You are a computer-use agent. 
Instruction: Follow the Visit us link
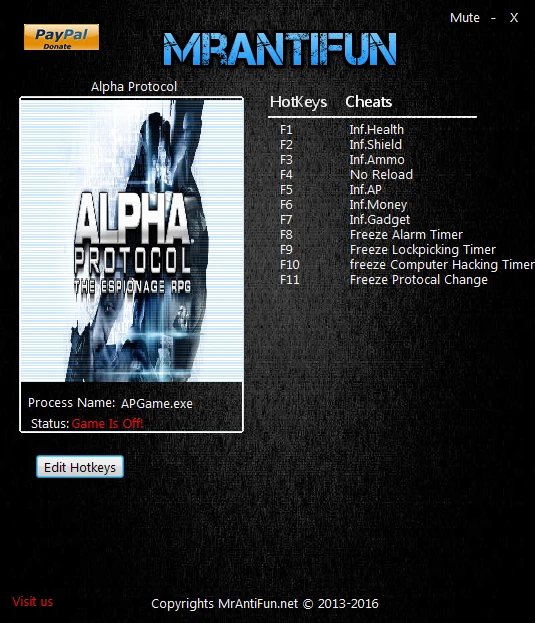point(33,602)
